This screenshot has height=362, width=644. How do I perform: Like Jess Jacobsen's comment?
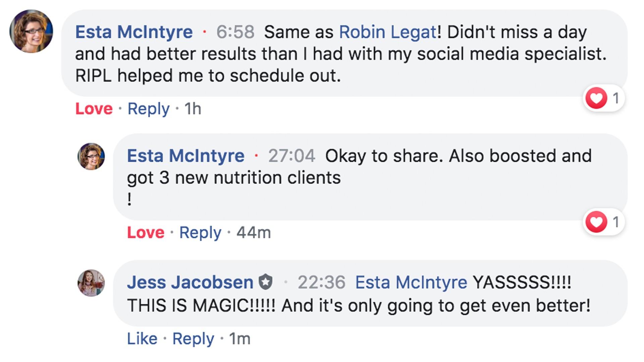click(142, 339)
